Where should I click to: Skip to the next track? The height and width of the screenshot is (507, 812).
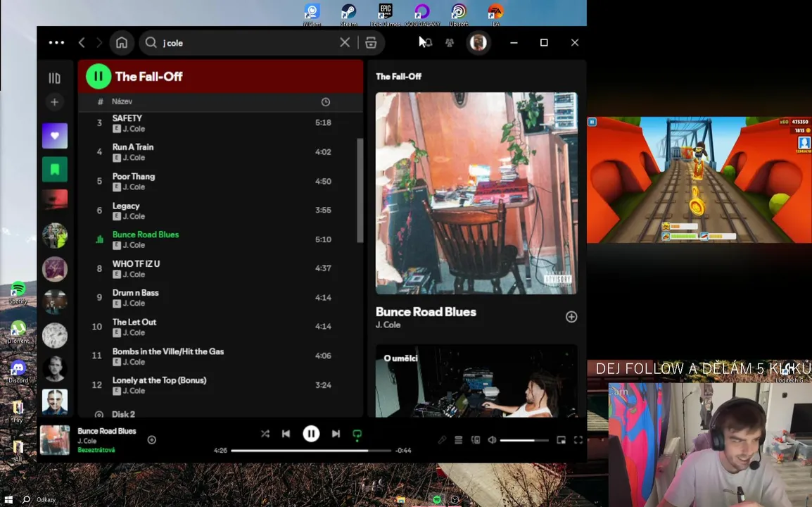click(x=336, y=434)
